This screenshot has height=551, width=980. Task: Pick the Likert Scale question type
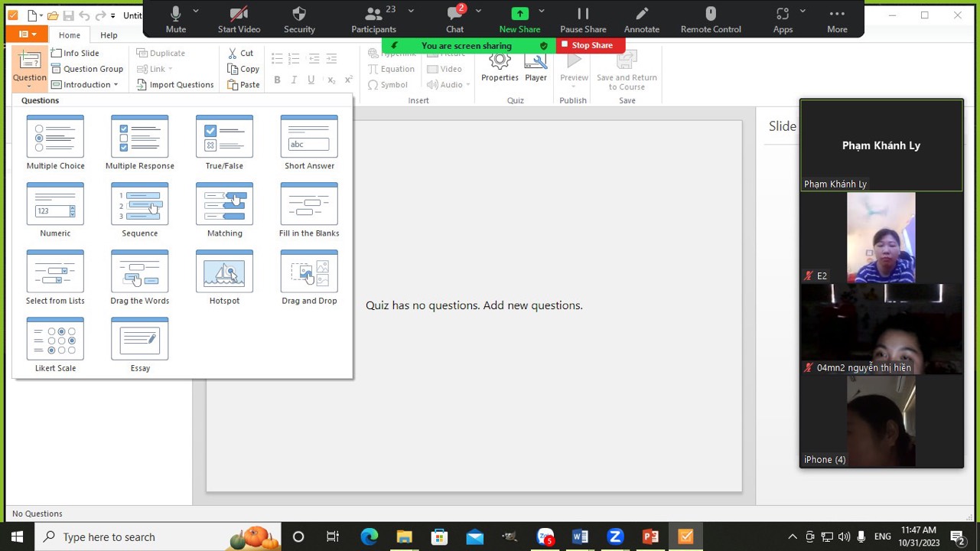[55, 344]
